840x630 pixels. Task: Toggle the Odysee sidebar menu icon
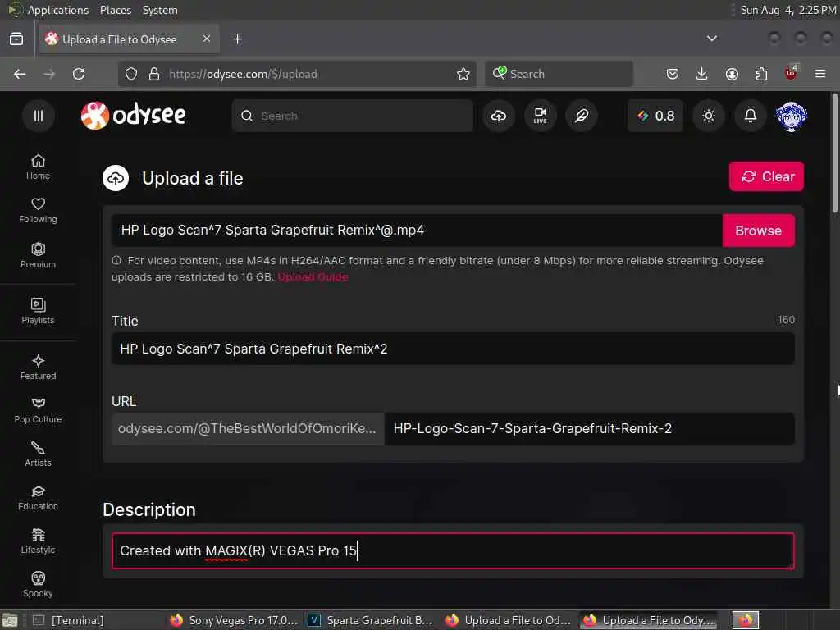[38, 116]
